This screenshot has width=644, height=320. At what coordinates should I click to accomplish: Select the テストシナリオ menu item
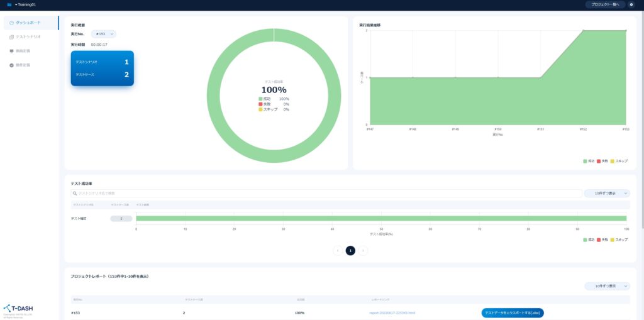pos(31,37)
